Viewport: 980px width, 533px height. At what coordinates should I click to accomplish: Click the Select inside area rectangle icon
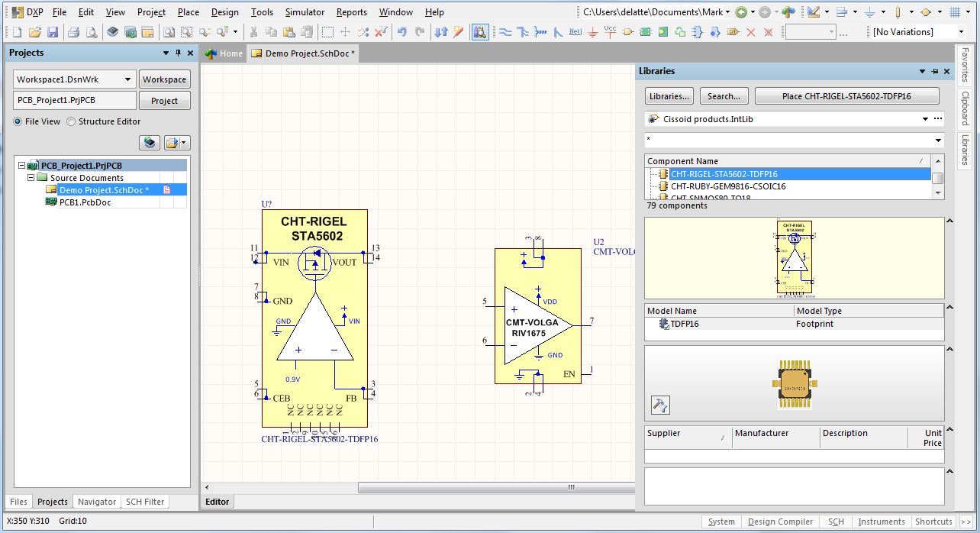(327, 32)
